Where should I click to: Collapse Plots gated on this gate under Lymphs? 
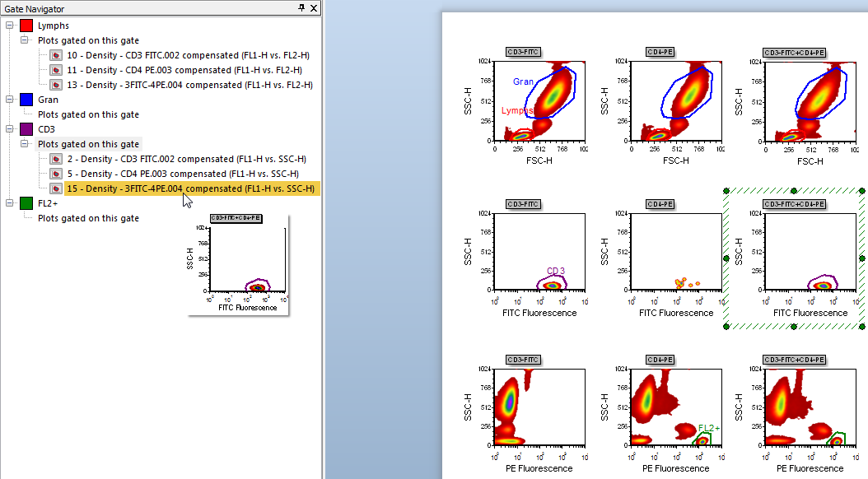pyautogui.click(x=24, y=40)
